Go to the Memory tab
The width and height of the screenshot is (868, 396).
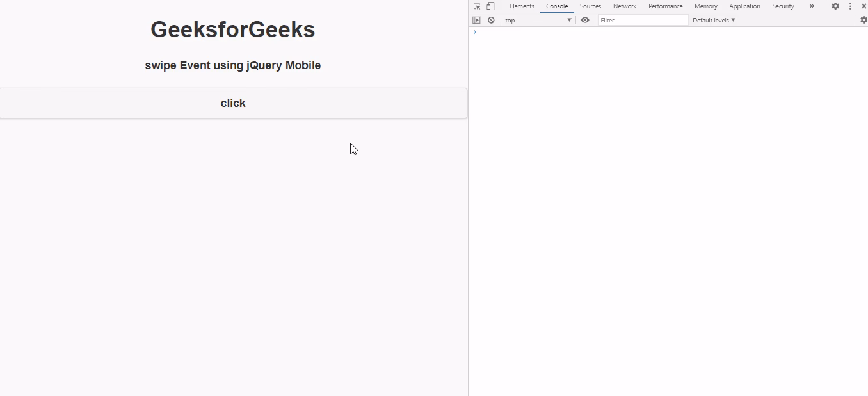point(705,6)
